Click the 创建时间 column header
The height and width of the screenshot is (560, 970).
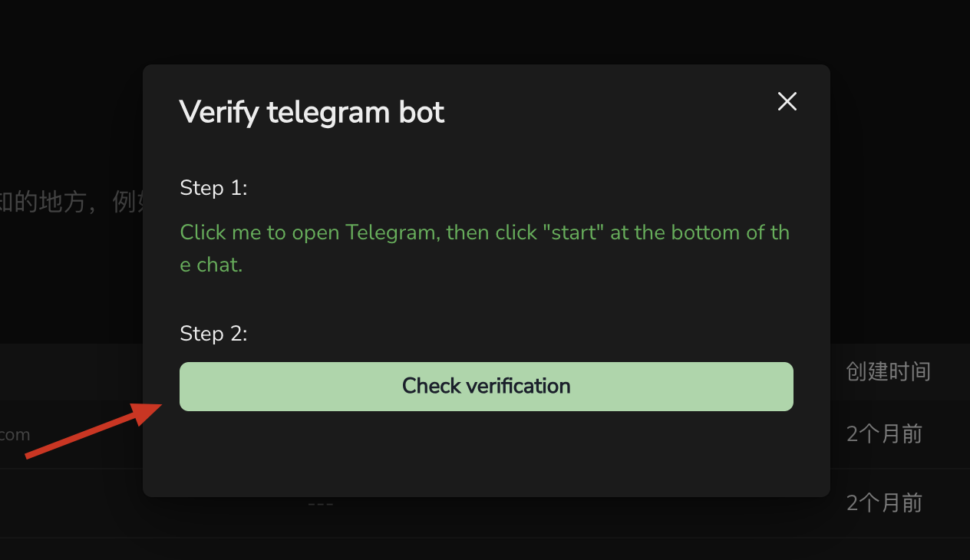[888, 372]
